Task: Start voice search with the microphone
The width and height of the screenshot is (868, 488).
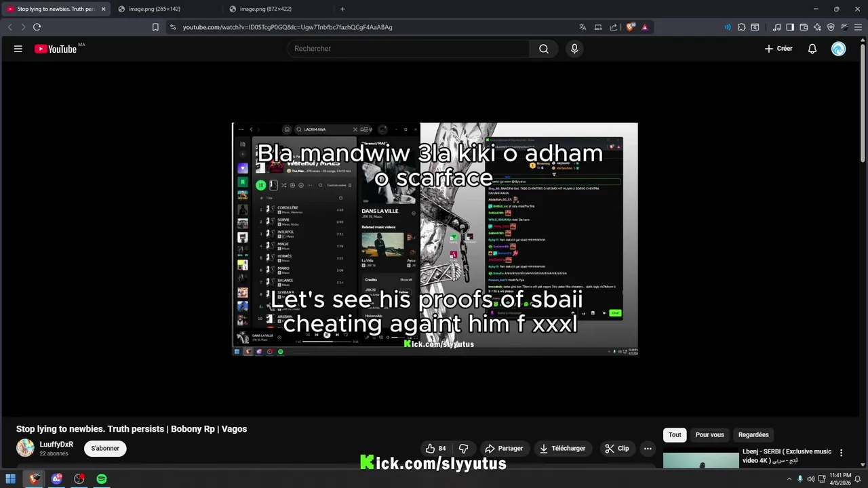Action: click(574, 49)
